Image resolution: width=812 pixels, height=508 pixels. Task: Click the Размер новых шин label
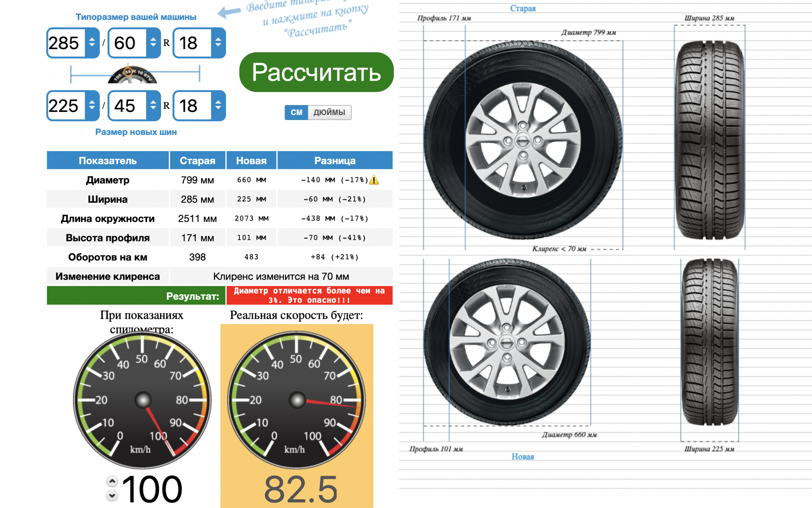(x=136, y=132)
